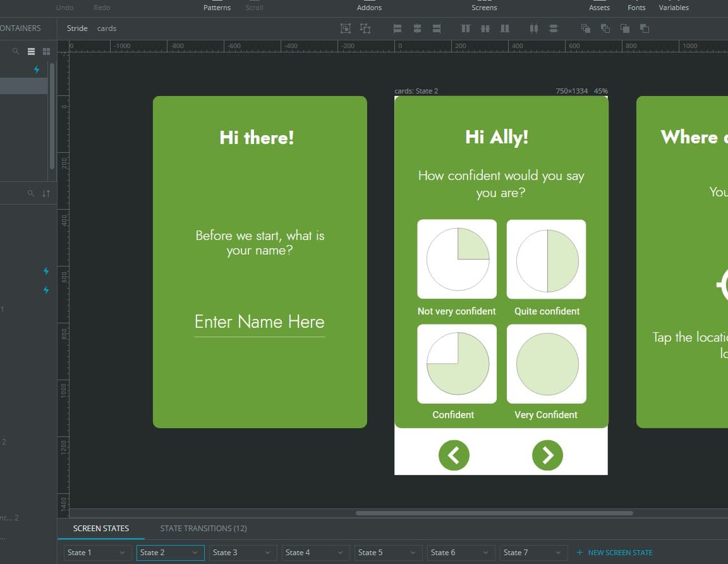Click Undo in the top bar
The height and width of the screenshot is (564, 728).
64,8
